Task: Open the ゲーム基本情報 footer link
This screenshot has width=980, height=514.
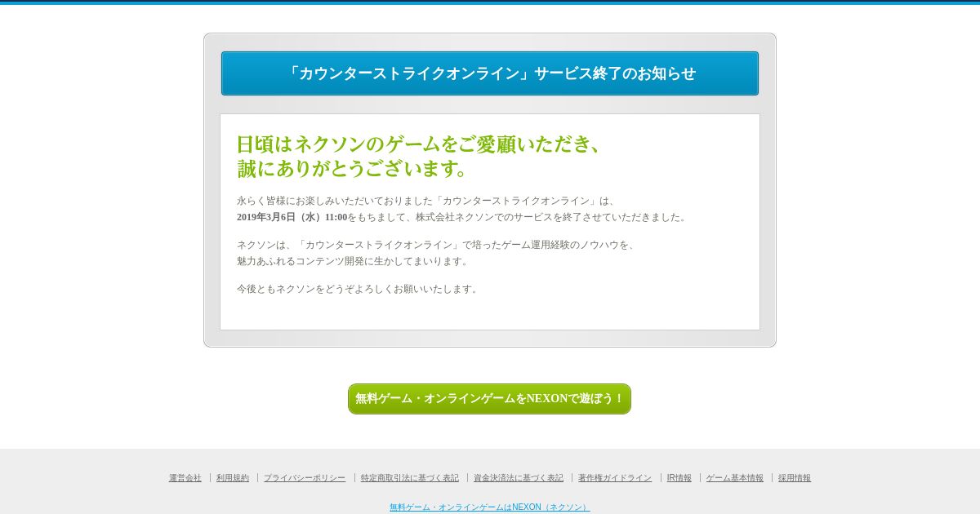Action: [735, 478]
